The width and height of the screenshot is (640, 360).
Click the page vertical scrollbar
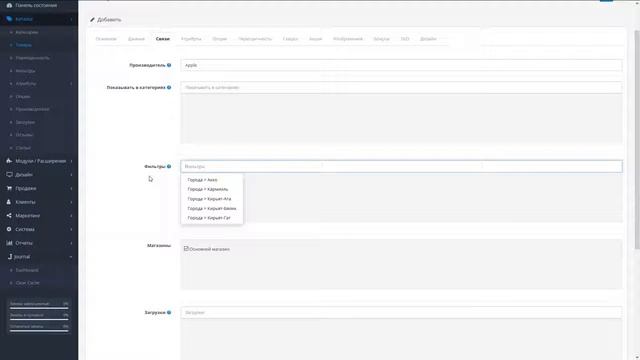[x=637, y=139]
